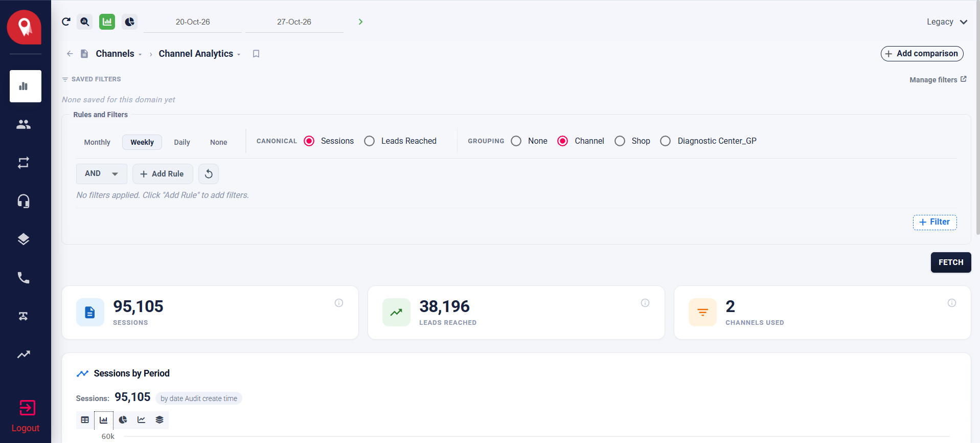Image resolution: width=980 pixels, height=443 pixels.
Task: Select the green bar chart toolbar icon
Action: (107, 21)
